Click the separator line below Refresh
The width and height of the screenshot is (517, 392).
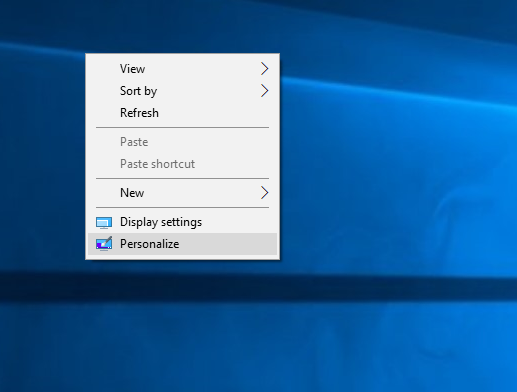[x=182, y=127]
